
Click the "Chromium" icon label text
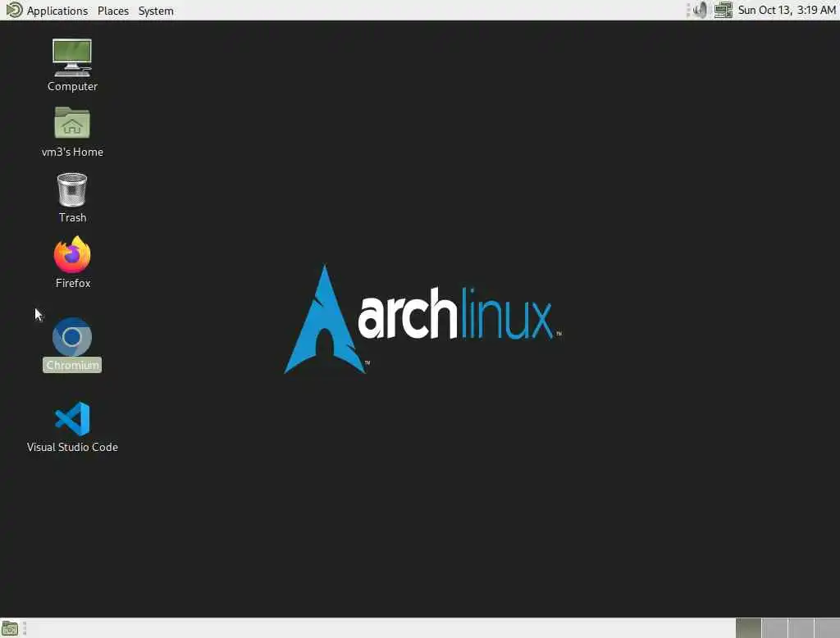pos(72,366)
